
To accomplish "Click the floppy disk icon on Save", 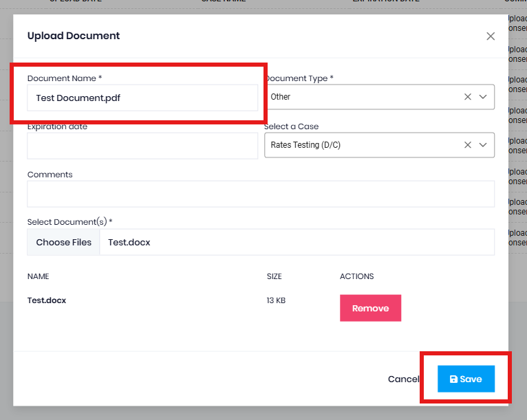I will (x=453, y=379).
